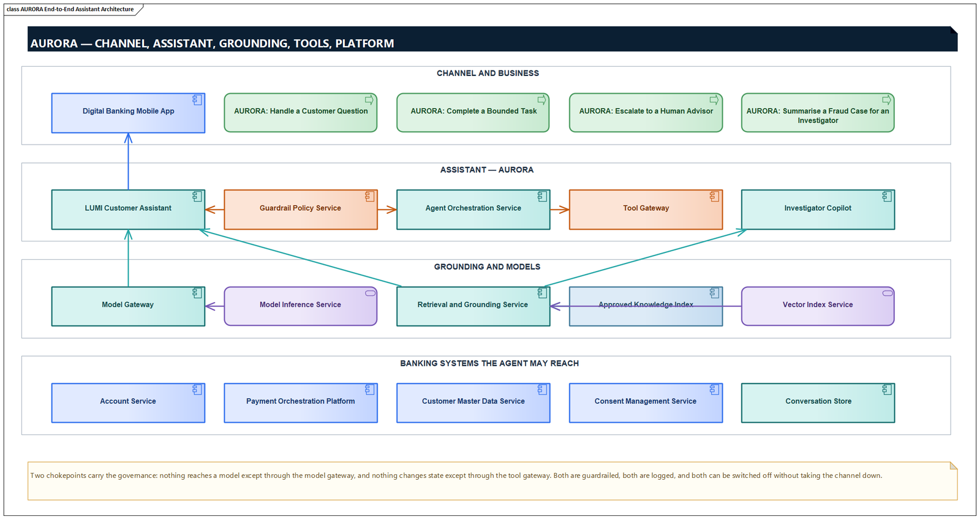Click arrow icon on Escalate to a Human Advisor

click(714, 100)
